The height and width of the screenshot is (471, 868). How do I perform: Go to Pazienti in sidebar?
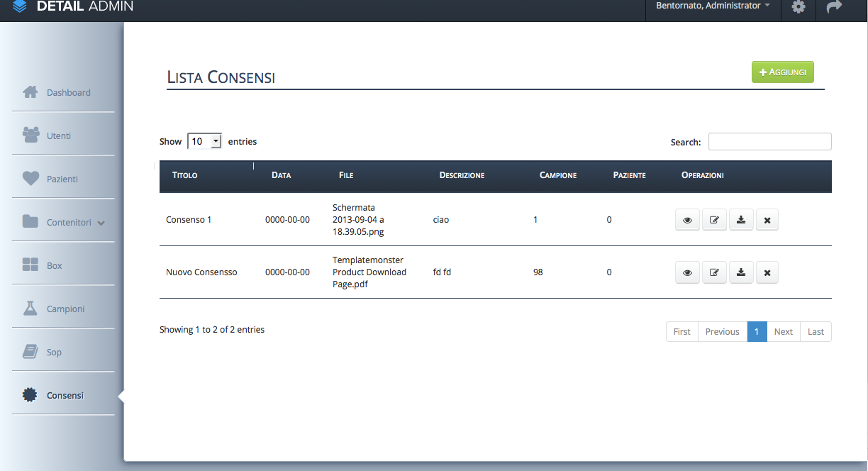click(x=62, y=179)
